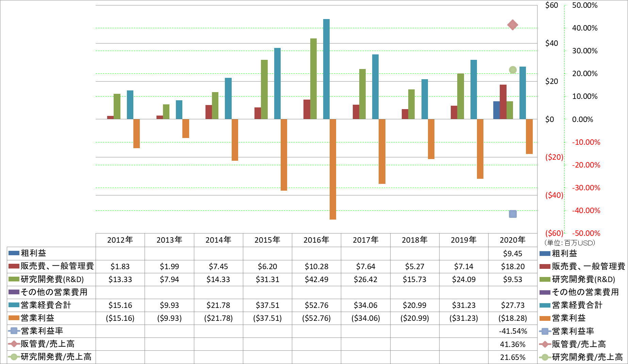Click the right legend marker for 研究開発費/売上高
Viewport: 628px width, 364px height.
[x=545, y=357]
